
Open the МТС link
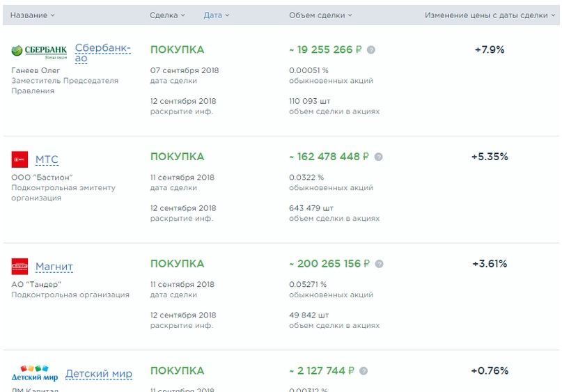[x=47, y=159]
